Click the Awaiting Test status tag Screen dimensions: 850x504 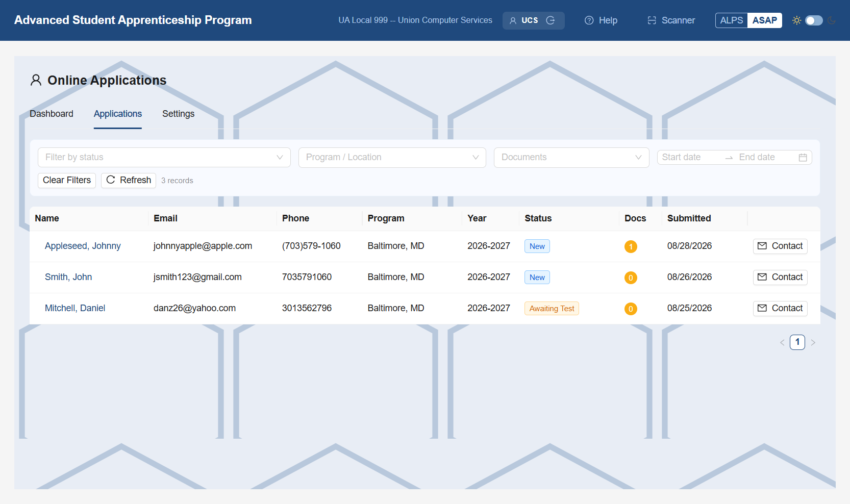552,309
